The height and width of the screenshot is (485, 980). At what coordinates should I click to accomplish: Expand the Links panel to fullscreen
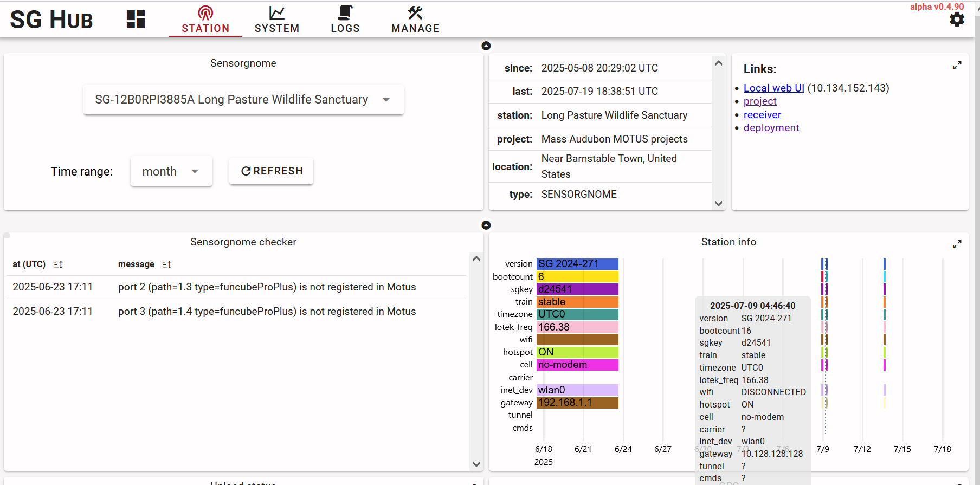point(957,66)
